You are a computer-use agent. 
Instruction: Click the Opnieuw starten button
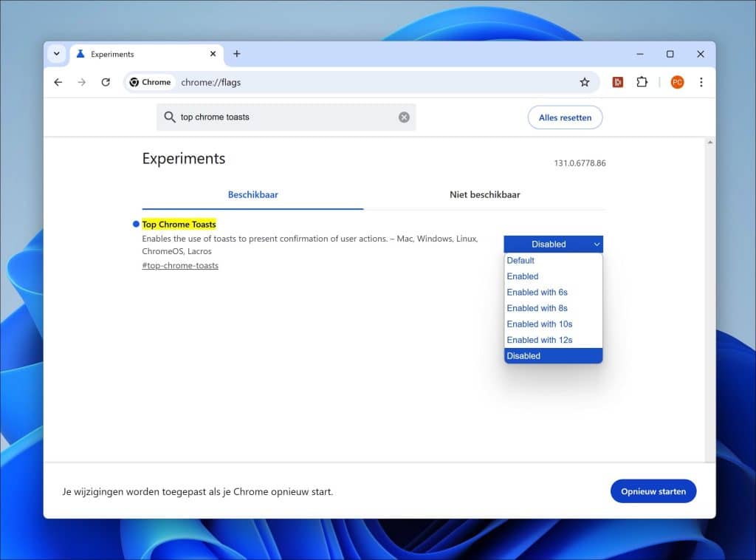(653, 491)
